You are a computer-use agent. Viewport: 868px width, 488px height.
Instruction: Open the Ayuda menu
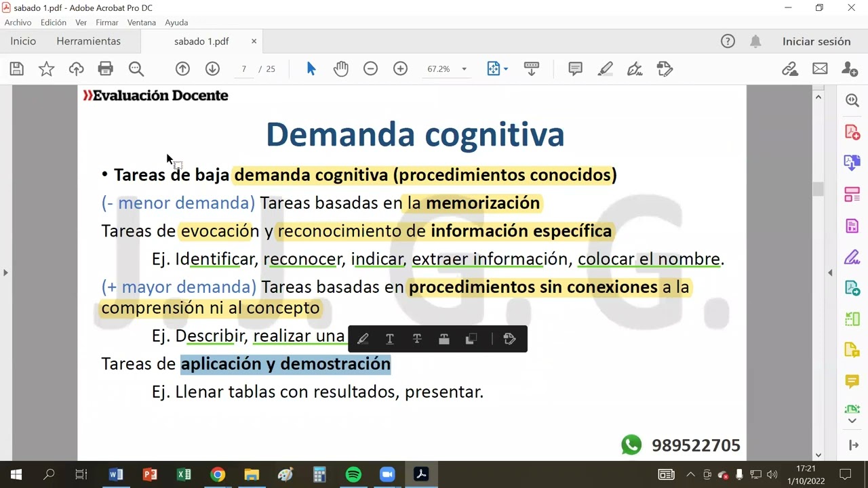point(176,22)
